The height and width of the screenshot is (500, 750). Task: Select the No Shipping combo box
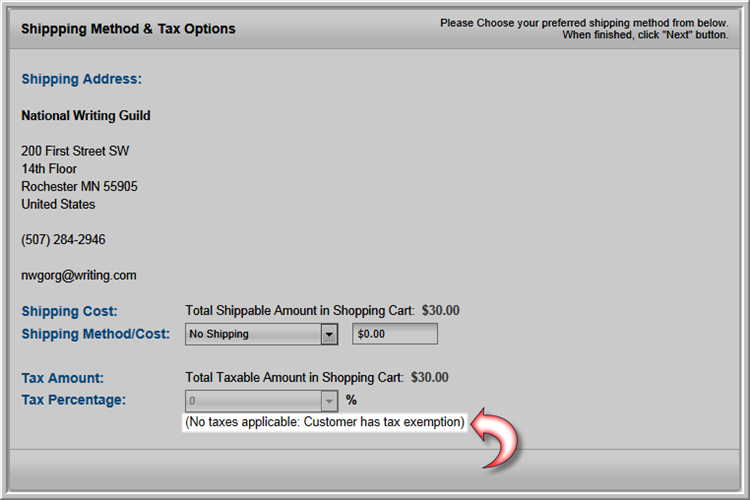pos(262,334)
